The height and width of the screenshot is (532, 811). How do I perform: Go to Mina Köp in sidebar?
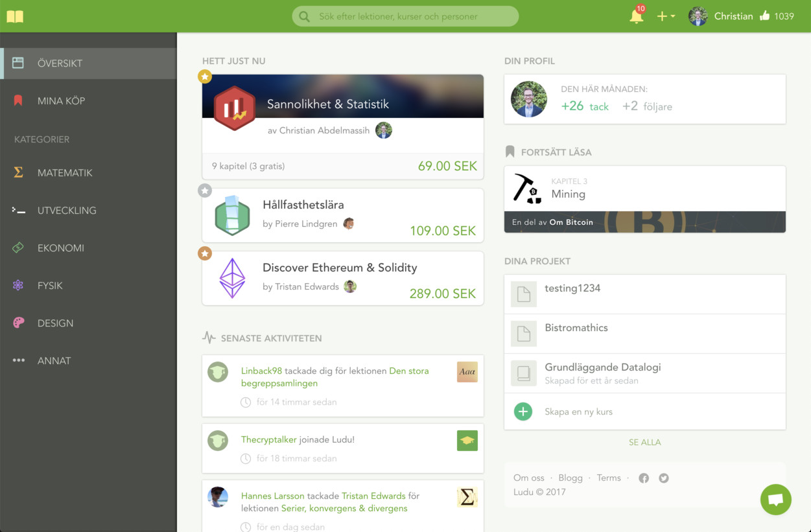coord(61,101)
